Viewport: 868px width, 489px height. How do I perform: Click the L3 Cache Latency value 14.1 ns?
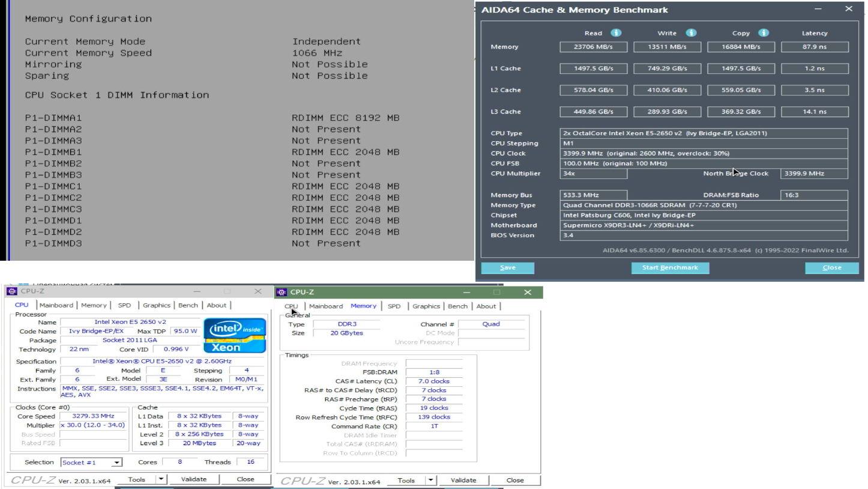814,112
